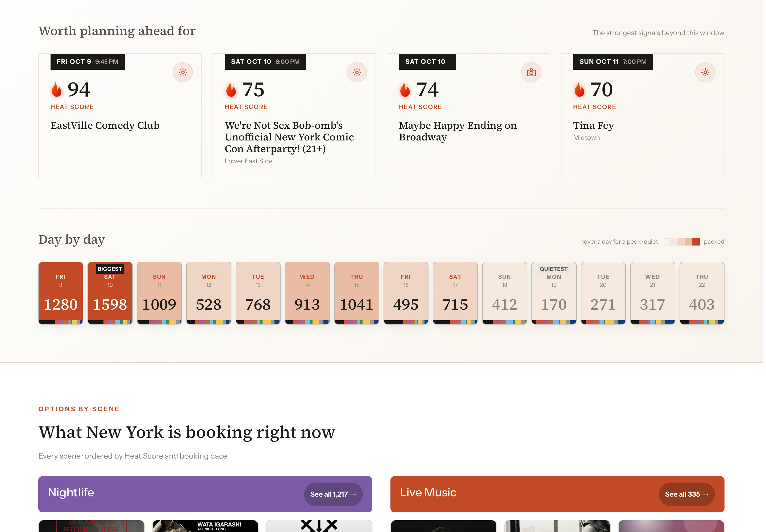Select Thursday 15 day tile with 1041

[x=357, y=293]
